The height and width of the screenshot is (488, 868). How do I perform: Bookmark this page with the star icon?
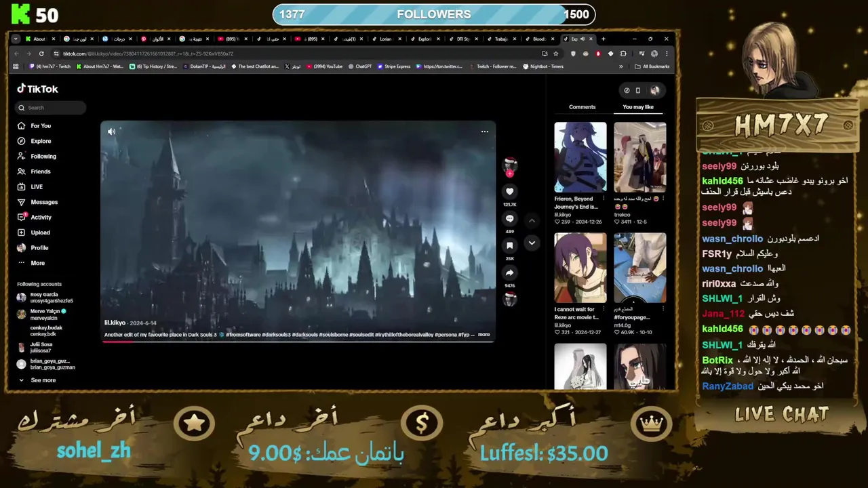click(x=556, y=54)
